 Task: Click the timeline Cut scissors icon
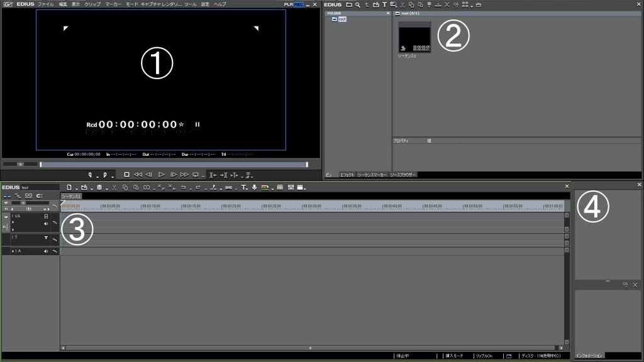114,187
